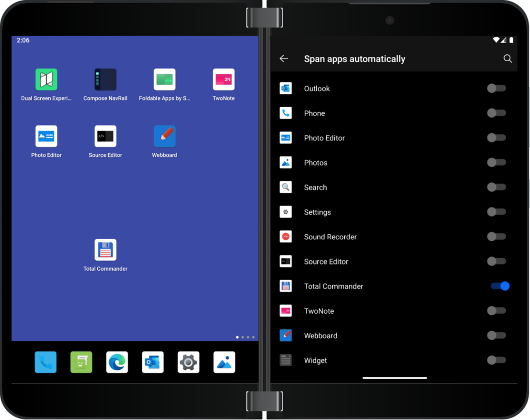The height and width of the screenshot is (420, 530).
Task: Enable spanning for Sound Recorder
Action: coord(496,237)
